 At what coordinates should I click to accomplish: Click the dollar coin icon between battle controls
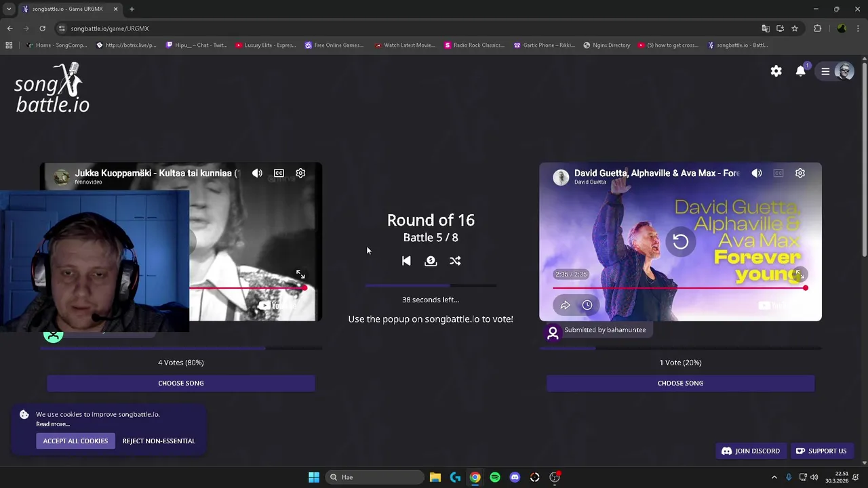coord(431,261)
